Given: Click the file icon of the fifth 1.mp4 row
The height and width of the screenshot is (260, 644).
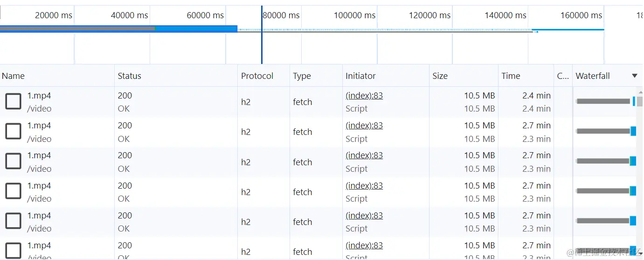Looking at the screenshot, I should click(13, 221).
